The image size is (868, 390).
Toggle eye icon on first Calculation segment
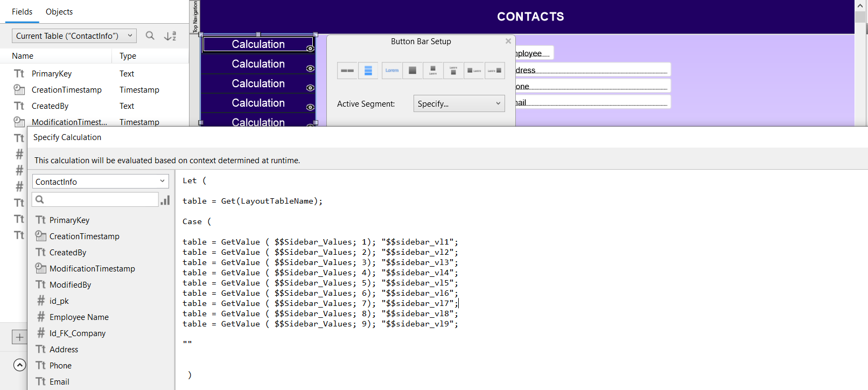(x=310, y=49)
